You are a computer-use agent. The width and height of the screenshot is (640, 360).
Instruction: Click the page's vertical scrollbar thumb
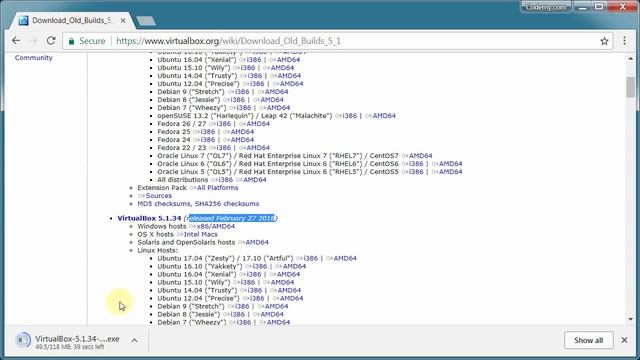pos(631,87)
